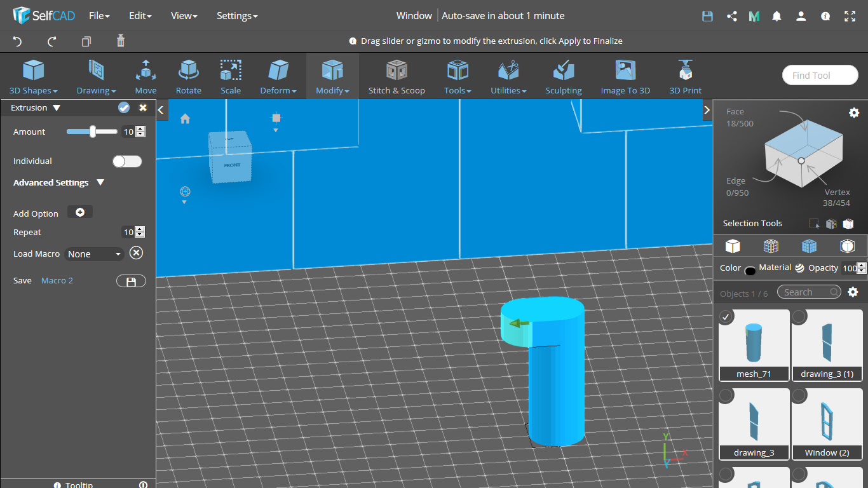The width and height of the screenshot is (868, 488).
Task: Click the FRONT view cube
Action: pyautogui.click(x=231, y=165)
